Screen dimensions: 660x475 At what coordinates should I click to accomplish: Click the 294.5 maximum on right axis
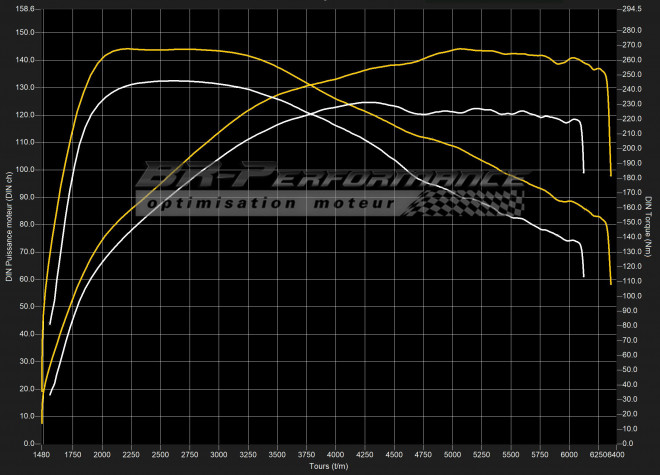[630, 9]
